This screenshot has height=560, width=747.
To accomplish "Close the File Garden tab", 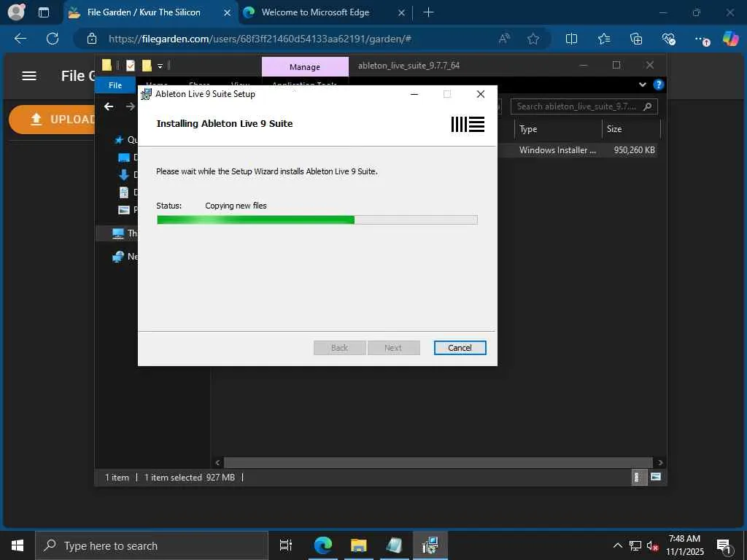I will pyautogui.click(x=228, y=12).
